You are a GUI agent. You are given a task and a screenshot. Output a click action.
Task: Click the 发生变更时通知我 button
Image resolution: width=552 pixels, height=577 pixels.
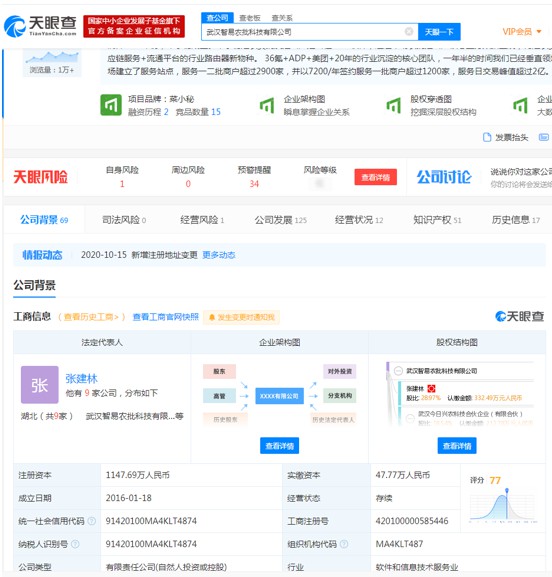pyautogui.click(x=241, y=317)
